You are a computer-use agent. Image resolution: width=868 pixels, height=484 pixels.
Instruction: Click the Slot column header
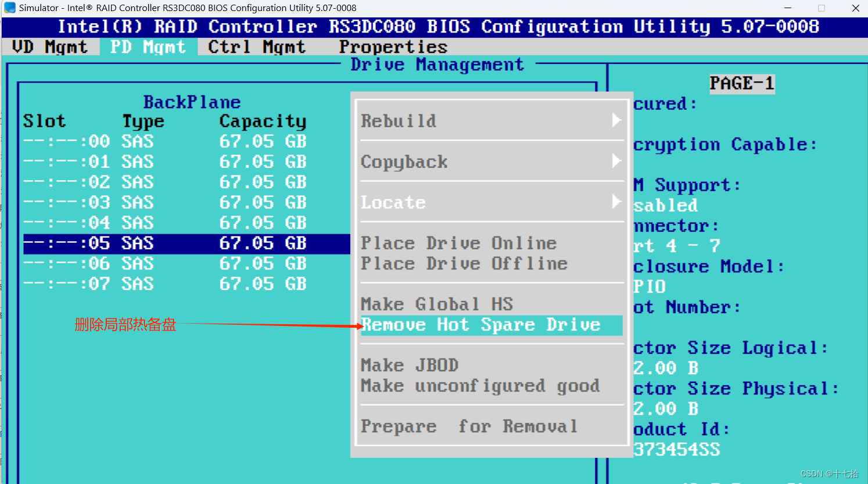(x=45, y=121)
